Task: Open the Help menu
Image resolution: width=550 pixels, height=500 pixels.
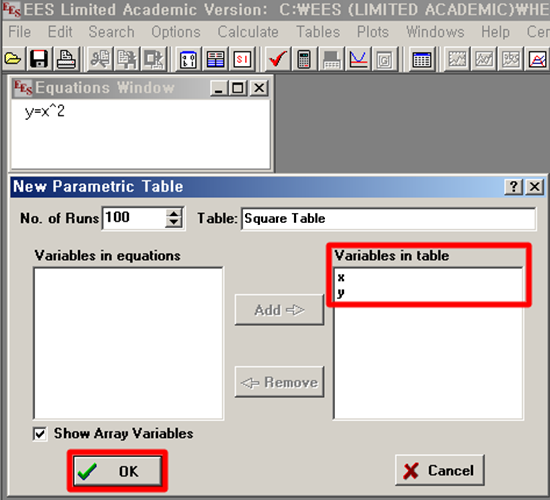Action: 495,32
